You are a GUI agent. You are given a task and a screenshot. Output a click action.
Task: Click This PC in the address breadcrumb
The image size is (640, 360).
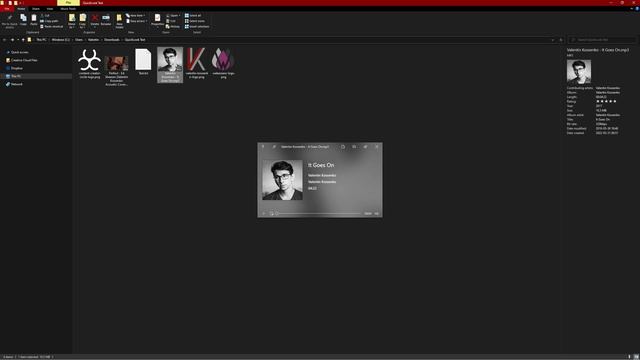click(x=41, y=40)
